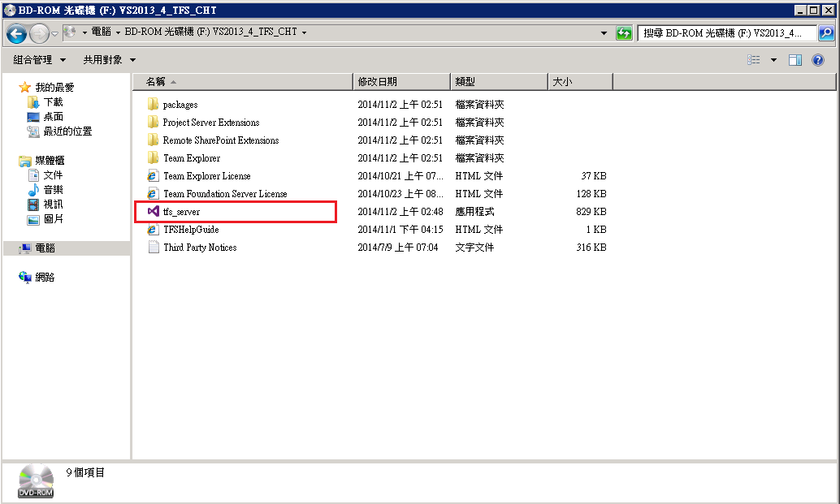The image size is (840, 504).
Task: Select Team Foundation Server License icon
Action: [x=154, y=194]
